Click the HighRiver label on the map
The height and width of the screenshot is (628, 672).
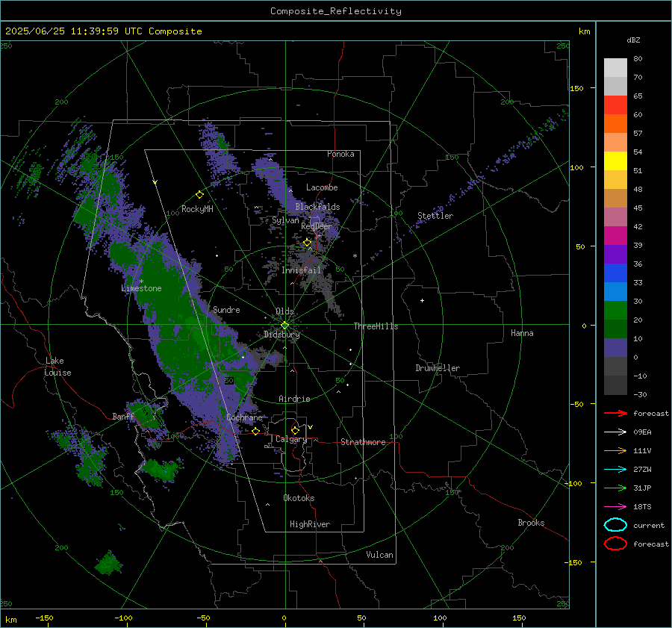(x=310, y=524)
